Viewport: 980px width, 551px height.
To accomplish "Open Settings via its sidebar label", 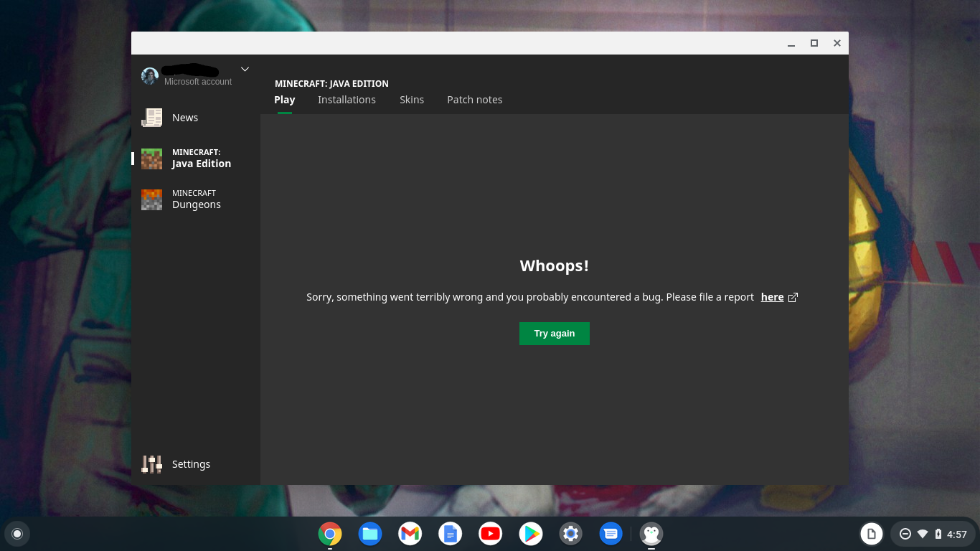I will click(191, 464).
